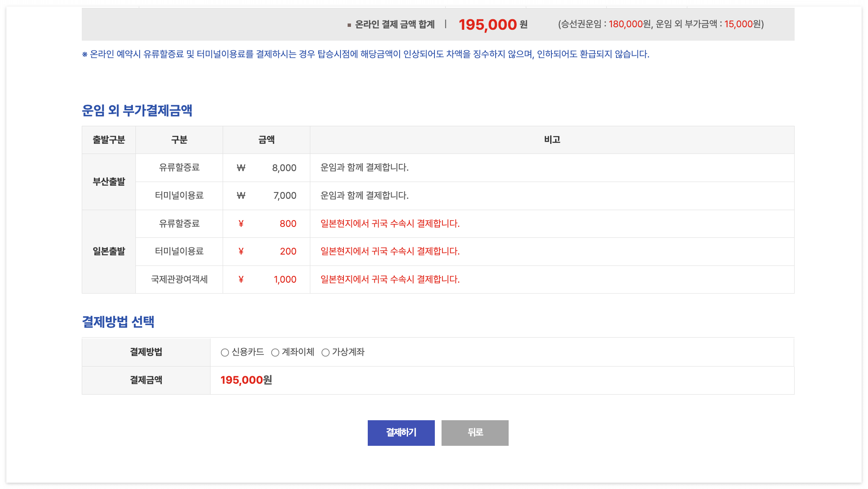Click the 일본출발 row header cell
Viewport: 868px width, 489px height.
[x=109, y=252]
